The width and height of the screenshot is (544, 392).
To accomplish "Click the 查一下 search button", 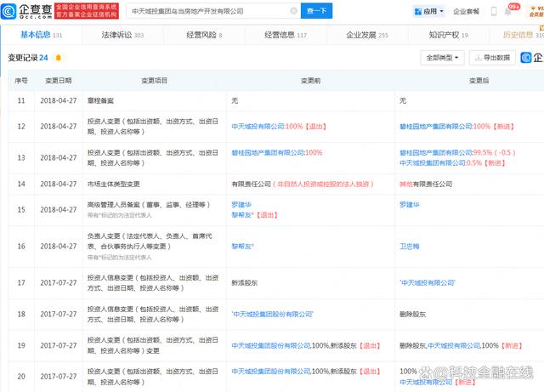I will 316,11.
